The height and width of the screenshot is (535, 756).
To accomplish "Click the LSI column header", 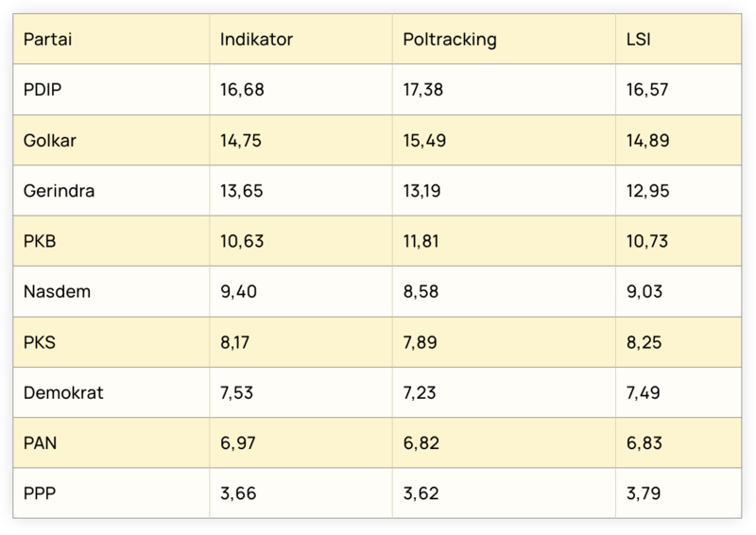I will (x=639, y=40).
